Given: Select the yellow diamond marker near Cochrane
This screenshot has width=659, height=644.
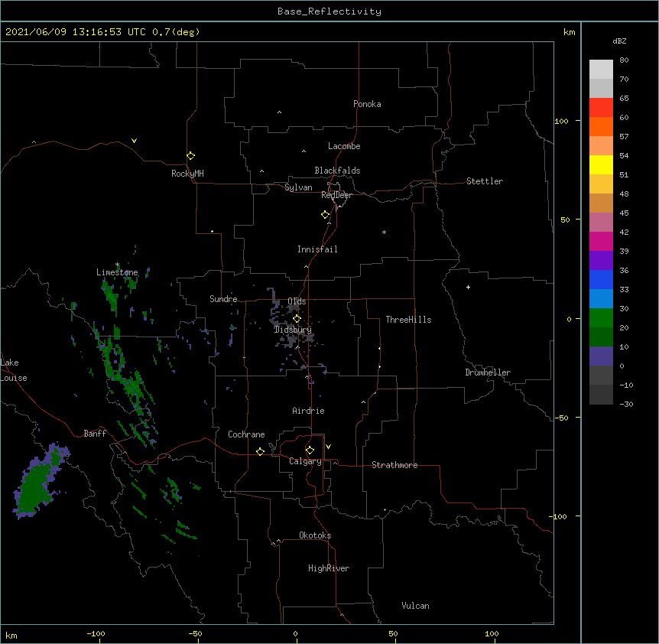Looking at the screenshot, I should pyautogui.click(x=260, y=451).
